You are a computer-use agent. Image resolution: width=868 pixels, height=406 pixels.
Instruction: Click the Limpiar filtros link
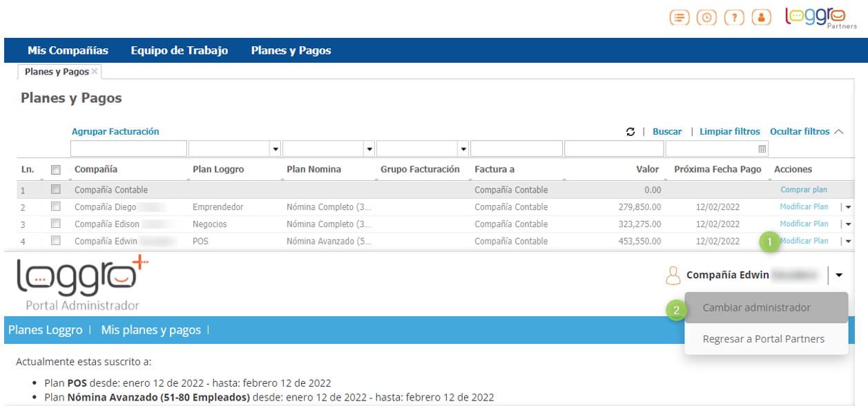[x=729, y=132]
